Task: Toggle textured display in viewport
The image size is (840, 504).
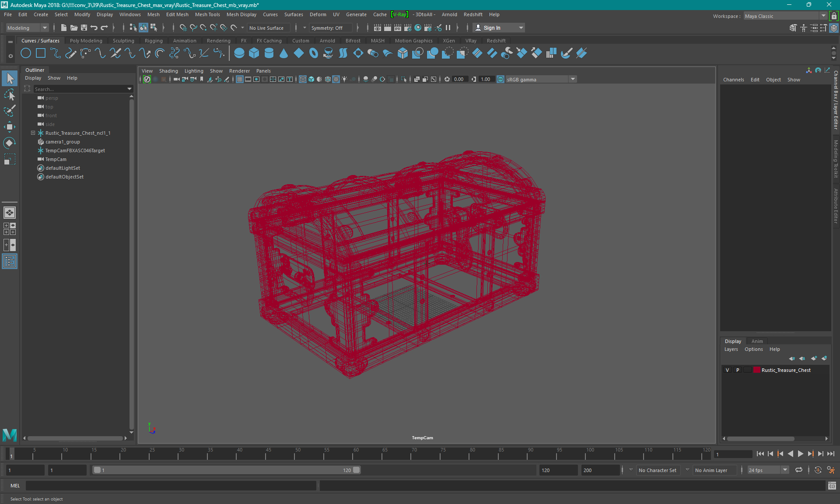Action: click(x=336, y=79)
